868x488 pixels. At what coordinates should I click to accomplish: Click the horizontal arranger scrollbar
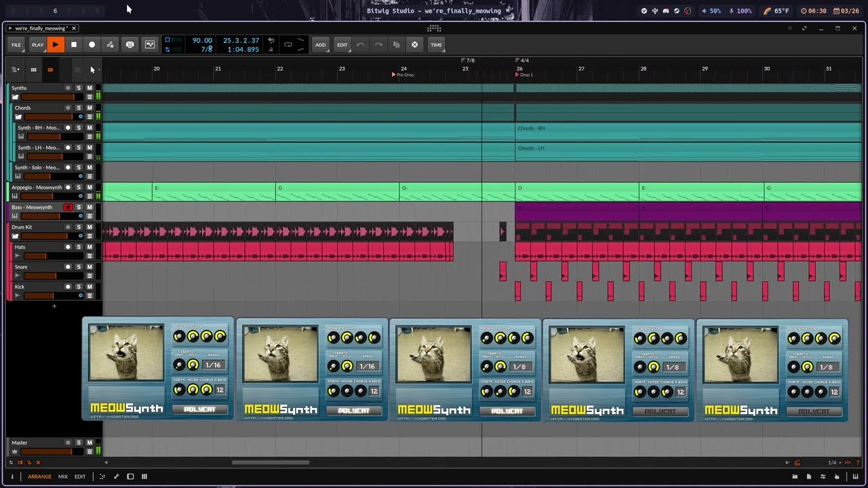pos(271,463)
